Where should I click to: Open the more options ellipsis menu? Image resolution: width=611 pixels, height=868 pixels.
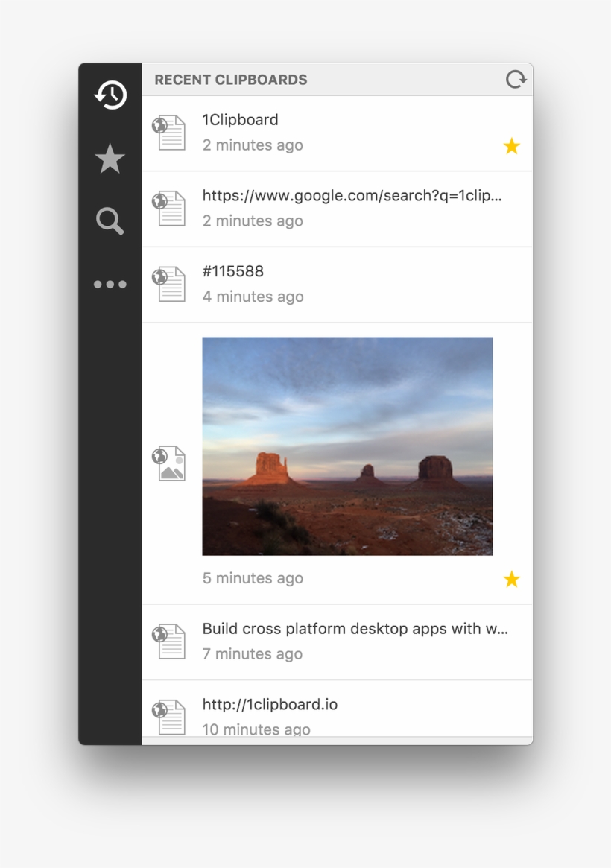tap(110, 284)
